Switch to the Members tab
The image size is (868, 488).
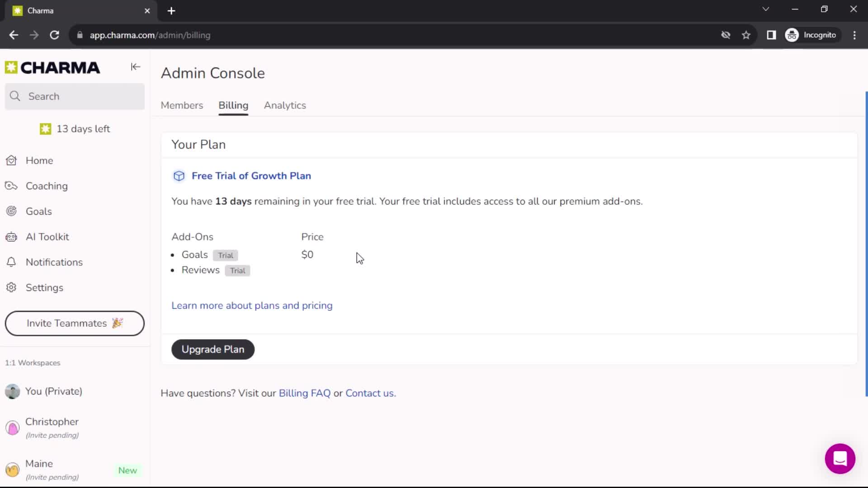coord(182,105)
